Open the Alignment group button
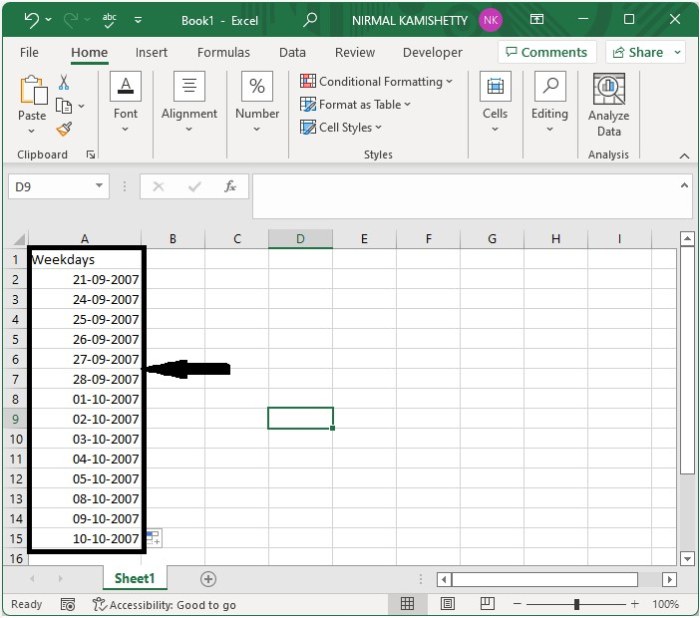Viewport: 700px width, 618px height. [189, 102]
